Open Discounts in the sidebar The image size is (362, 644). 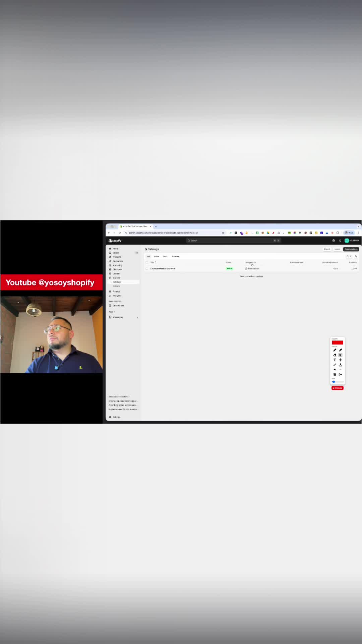(117, 269)
